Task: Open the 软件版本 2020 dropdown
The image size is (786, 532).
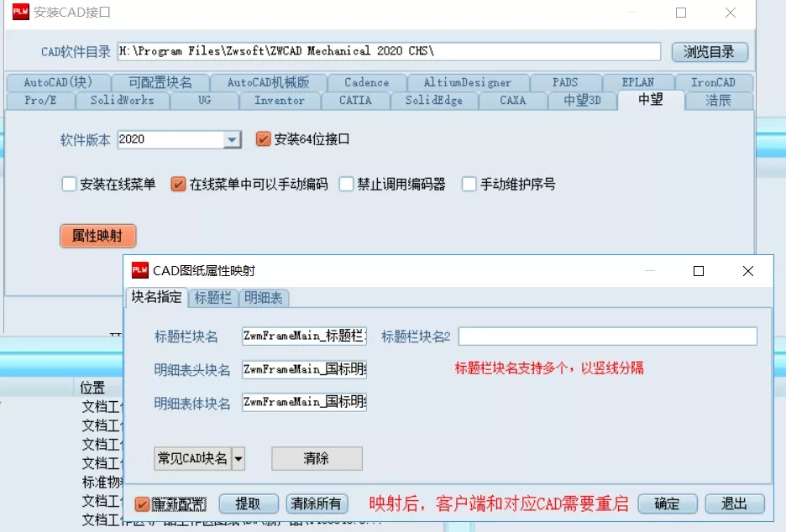Action: 233,140
